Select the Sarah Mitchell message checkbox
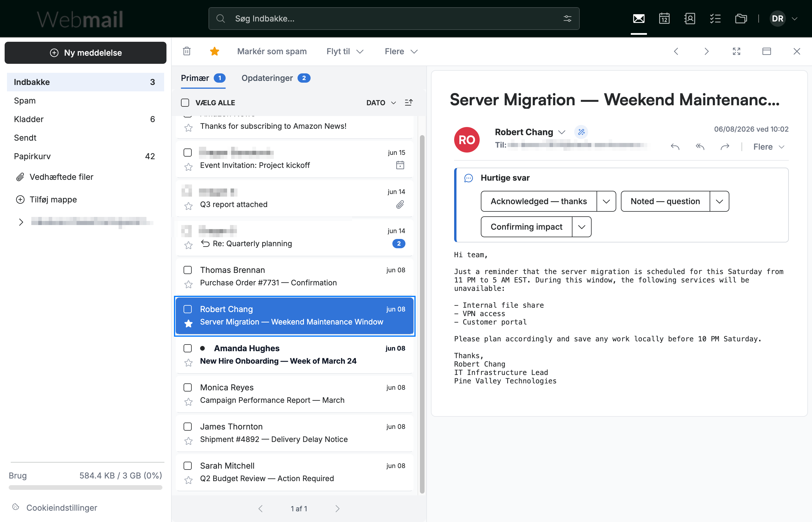This screenshot has width=812, height=522. coord(187,466)
